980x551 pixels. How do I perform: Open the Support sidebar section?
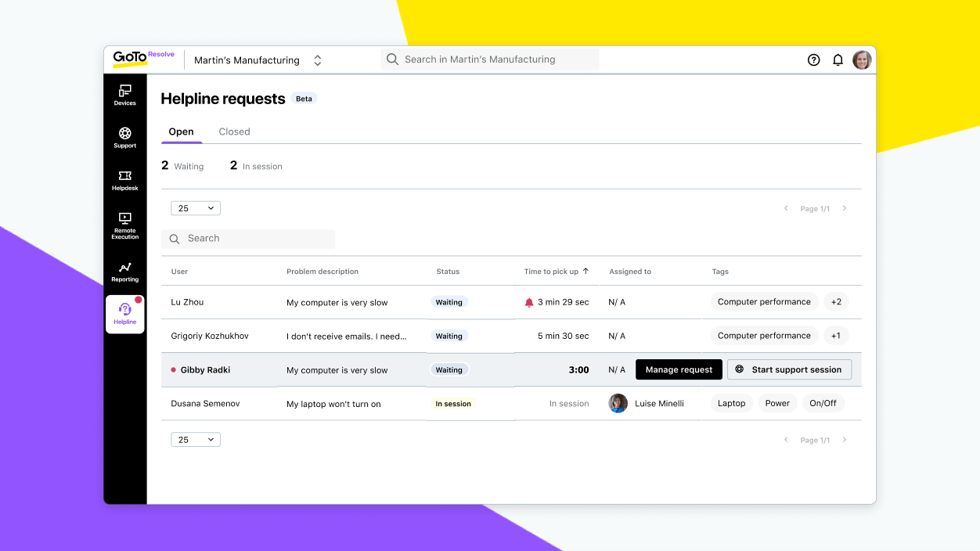[x=124, y=137]
